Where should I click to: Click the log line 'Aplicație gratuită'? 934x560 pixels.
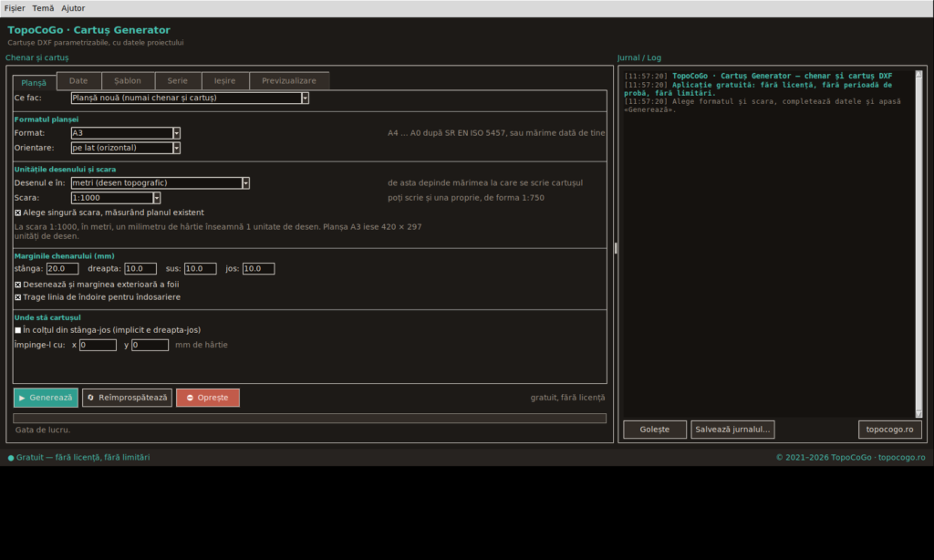pos(758,88)
